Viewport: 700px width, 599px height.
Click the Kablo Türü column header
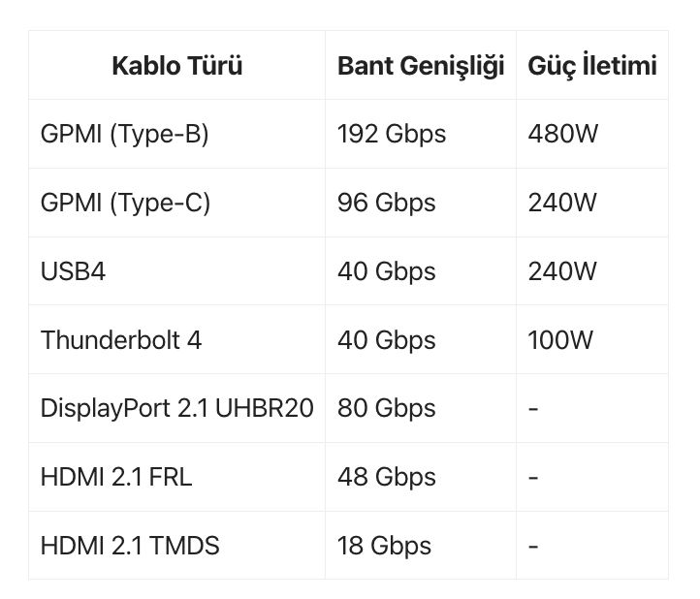tap(176, 66)
